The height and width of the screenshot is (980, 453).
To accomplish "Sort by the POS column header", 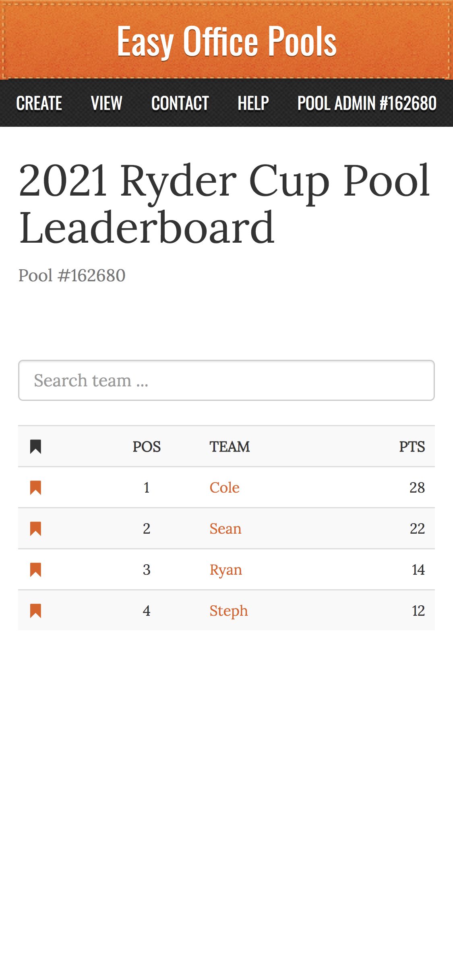I will (147, 446).
